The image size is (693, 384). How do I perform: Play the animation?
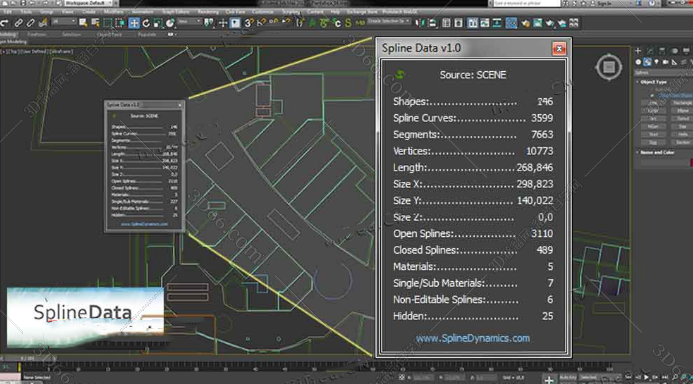click(x=646, y=377)
